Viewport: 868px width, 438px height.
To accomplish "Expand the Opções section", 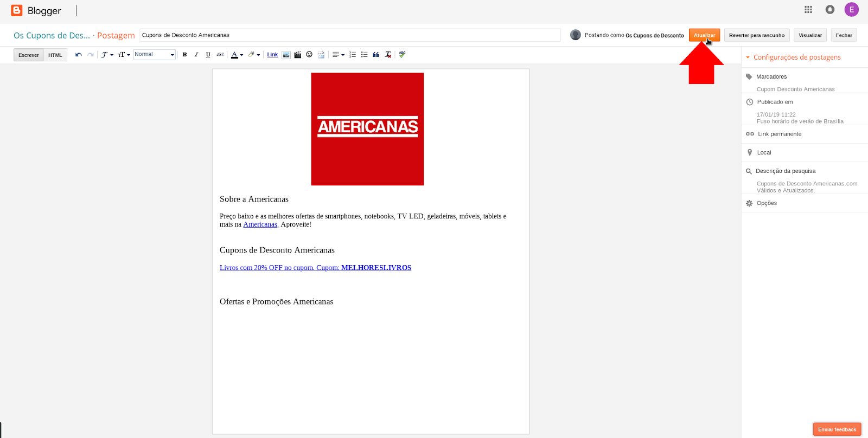I will (x=767, y=203).
